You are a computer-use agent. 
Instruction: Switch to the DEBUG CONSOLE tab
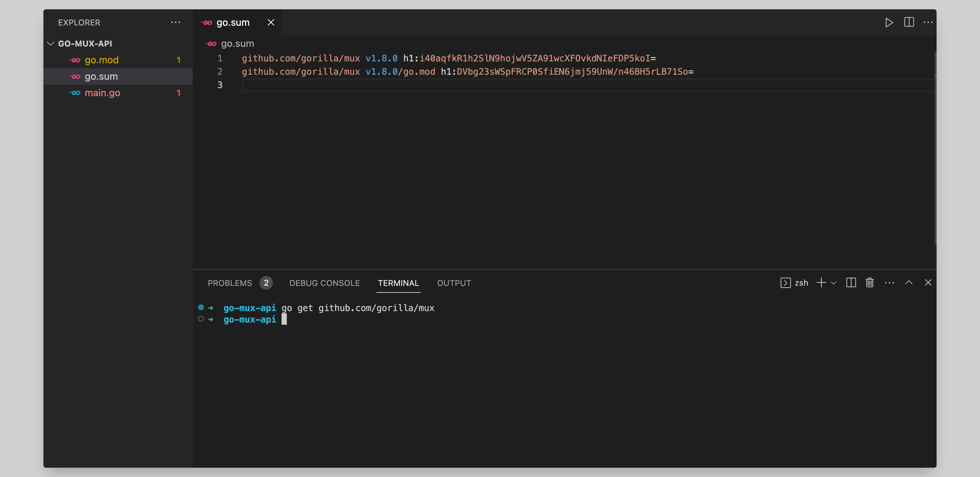(x=324, y=283)
